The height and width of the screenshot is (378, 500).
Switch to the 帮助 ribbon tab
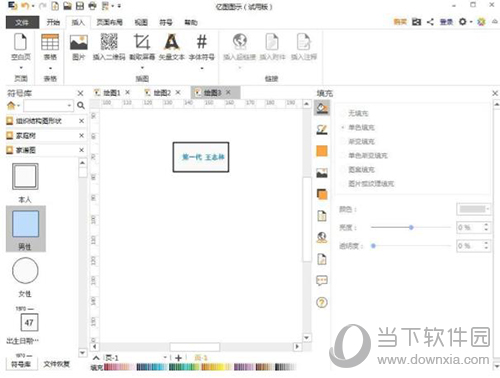click(191, 22)
